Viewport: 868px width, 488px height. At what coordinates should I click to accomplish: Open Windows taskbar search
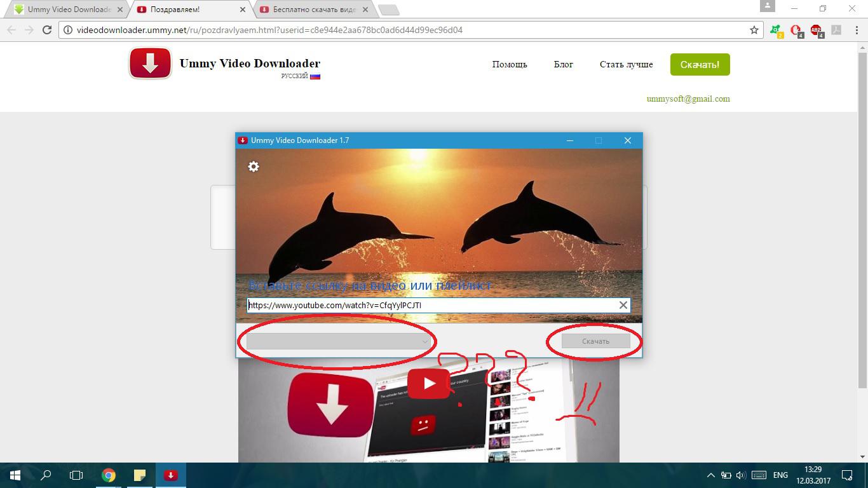click(46, 475)
